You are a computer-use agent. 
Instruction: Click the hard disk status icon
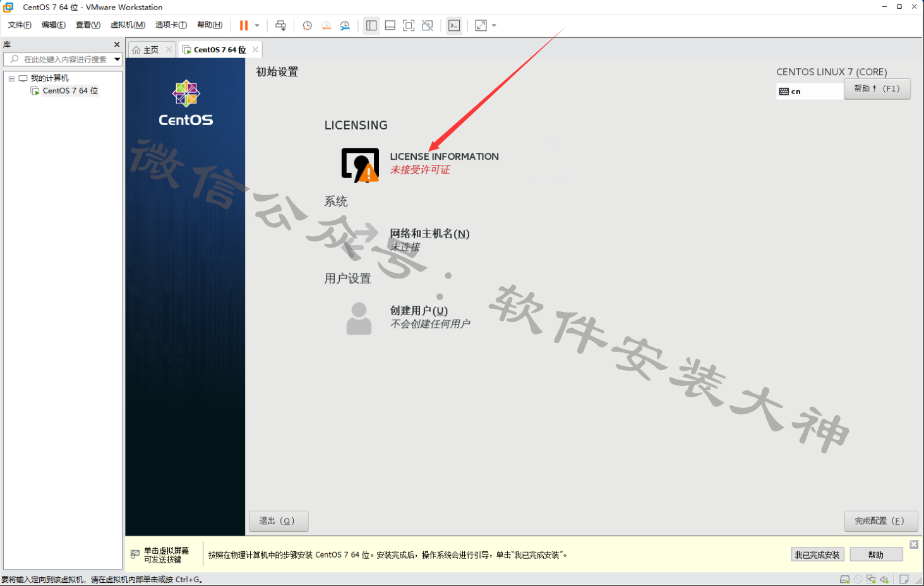[844, 579]
